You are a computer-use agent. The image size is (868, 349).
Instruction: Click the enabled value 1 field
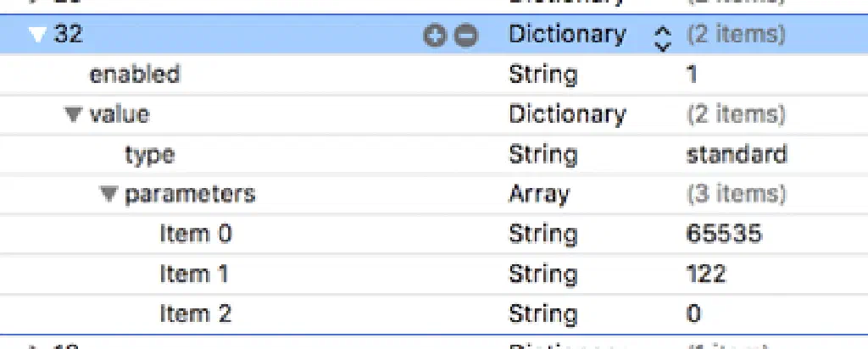(x=692, y=75)
